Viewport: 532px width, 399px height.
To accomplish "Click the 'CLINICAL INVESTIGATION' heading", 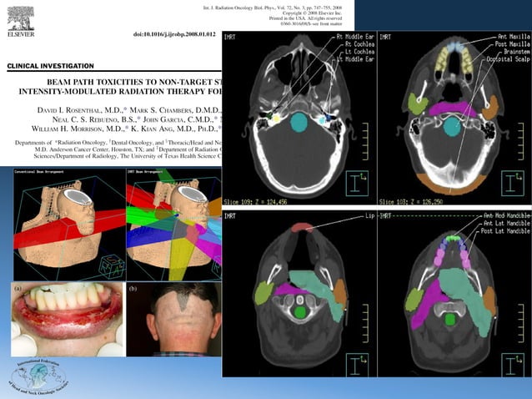I will (50, 66).
